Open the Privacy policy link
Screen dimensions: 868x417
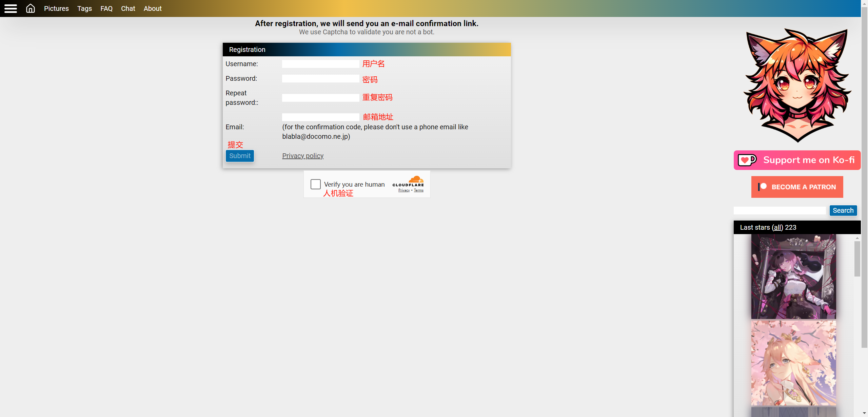[x=303, y=156]
